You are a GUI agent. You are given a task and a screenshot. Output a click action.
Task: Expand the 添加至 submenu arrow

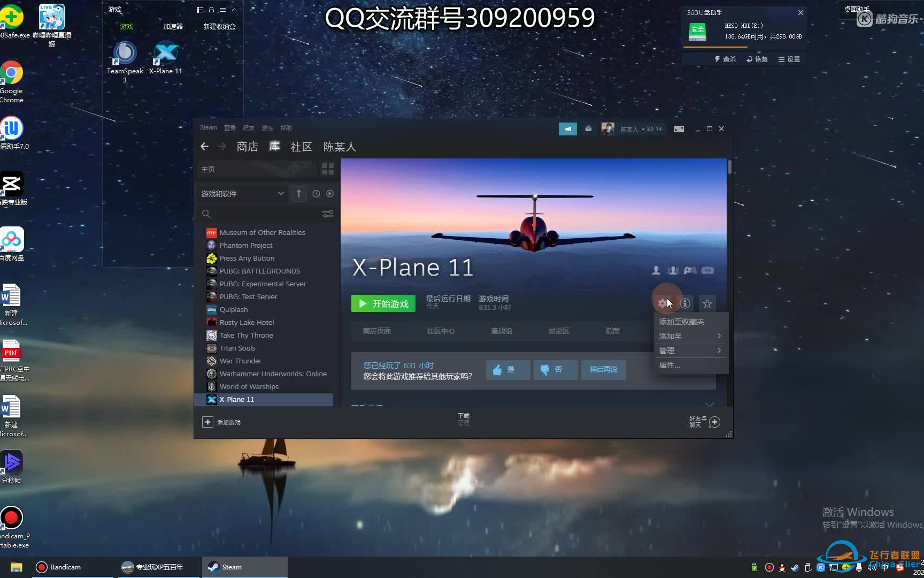coord(719,336)
